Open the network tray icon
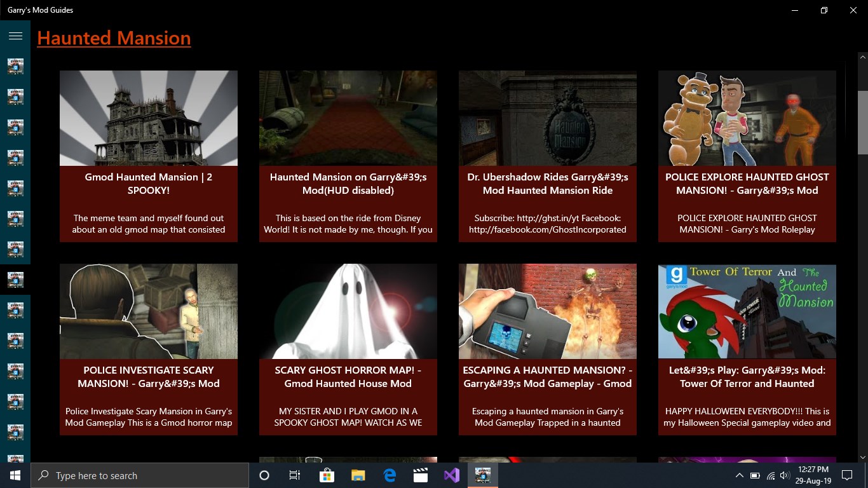Image resolution: width=868 pixels, height=488 pixels. (x=770, y=475)
